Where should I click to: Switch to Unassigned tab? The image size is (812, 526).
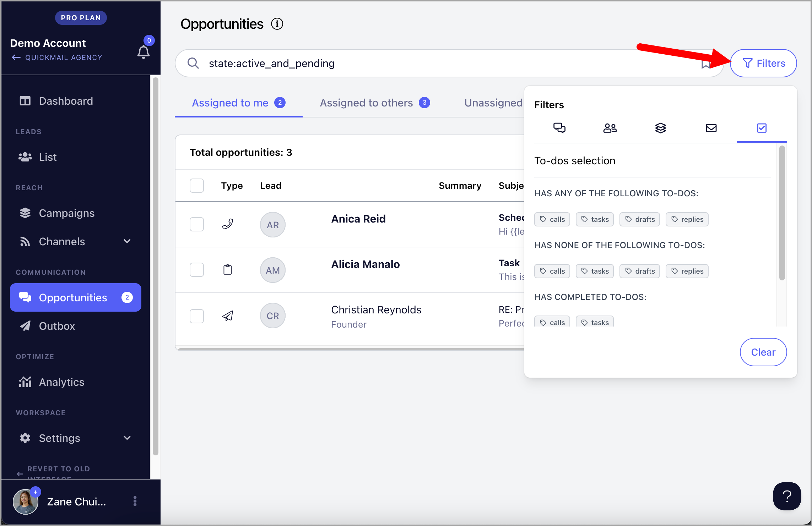[x=493, y=103]
